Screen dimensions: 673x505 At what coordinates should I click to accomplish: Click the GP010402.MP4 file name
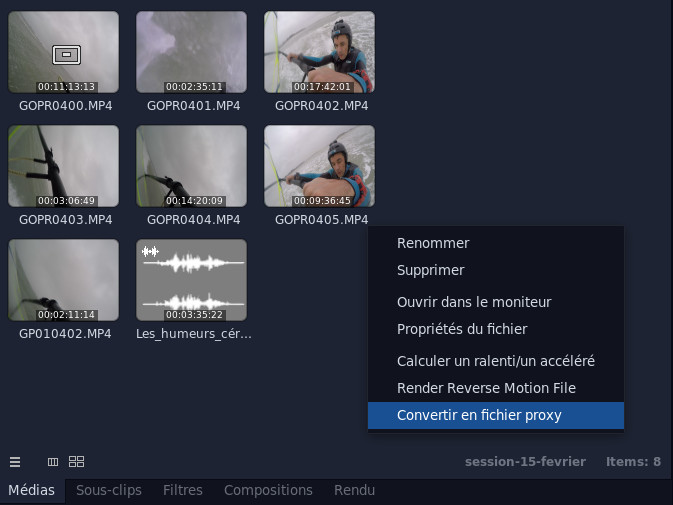65,334
